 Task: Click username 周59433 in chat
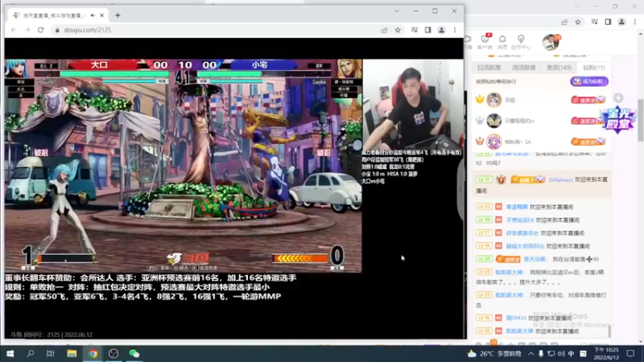(516, 318)
